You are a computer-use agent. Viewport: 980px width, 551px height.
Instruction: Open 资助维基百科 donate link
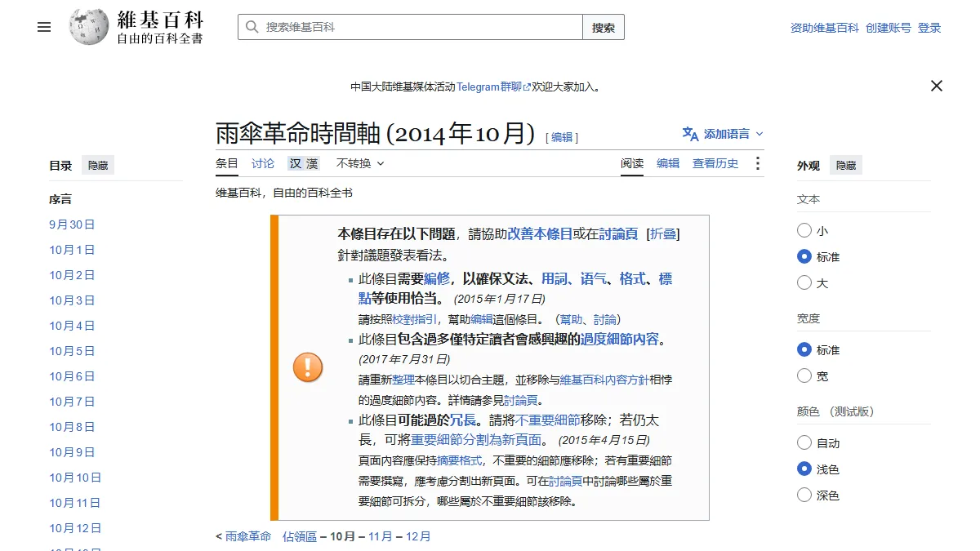(x=825, y=28)
